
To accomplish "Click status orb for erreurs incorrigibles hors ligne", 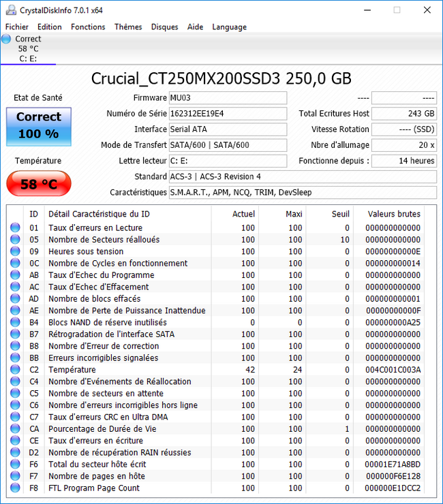I will 15,405.
